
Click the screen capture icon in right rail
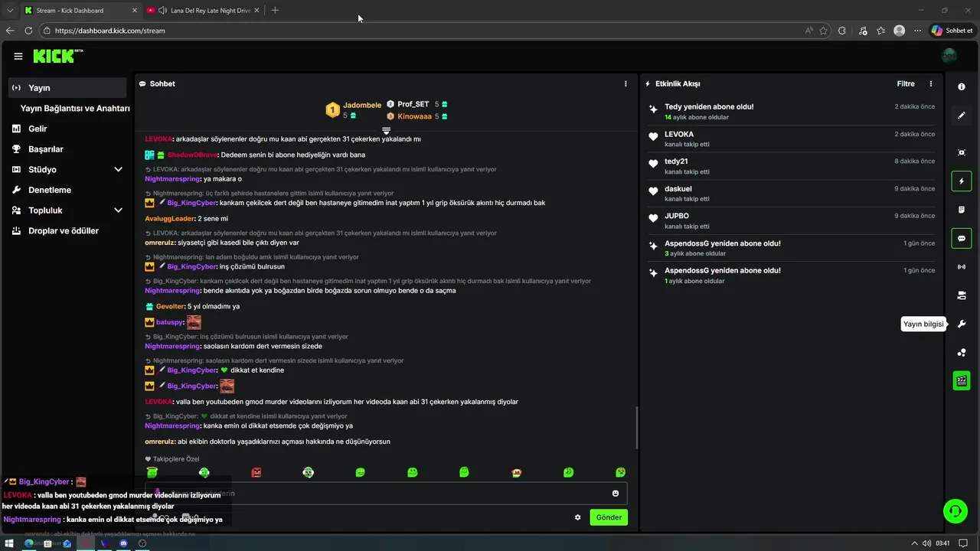[962, 152]
